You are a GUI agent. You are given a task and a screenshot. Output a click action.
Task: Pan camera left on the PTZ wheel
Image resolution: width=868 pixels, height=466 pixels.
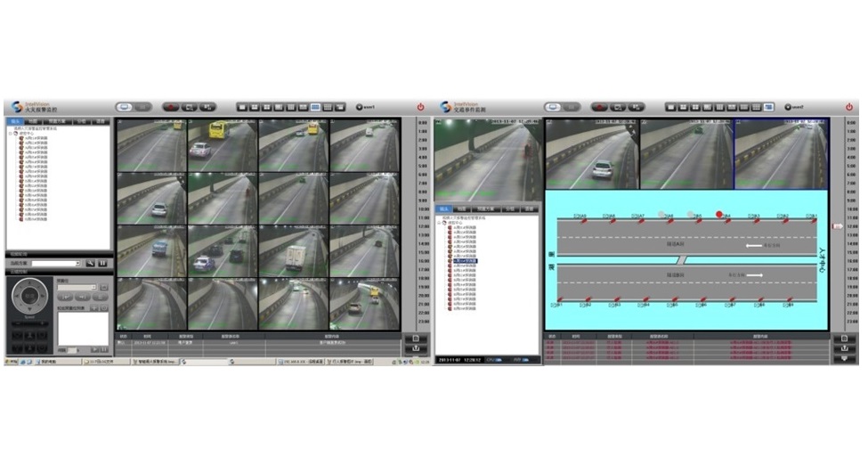[17, 296]
